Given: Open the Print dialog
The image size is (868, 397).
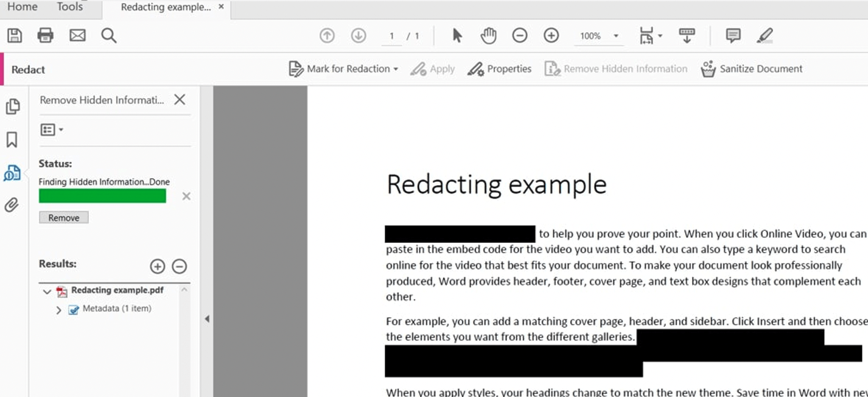Looking at the screenshot, I should [x=46, y=35].
